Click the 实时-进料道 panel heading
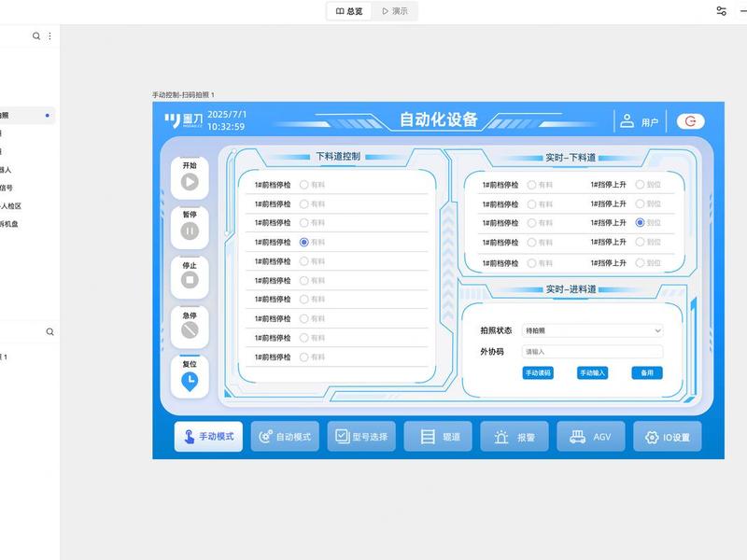 tap(571, 289)
